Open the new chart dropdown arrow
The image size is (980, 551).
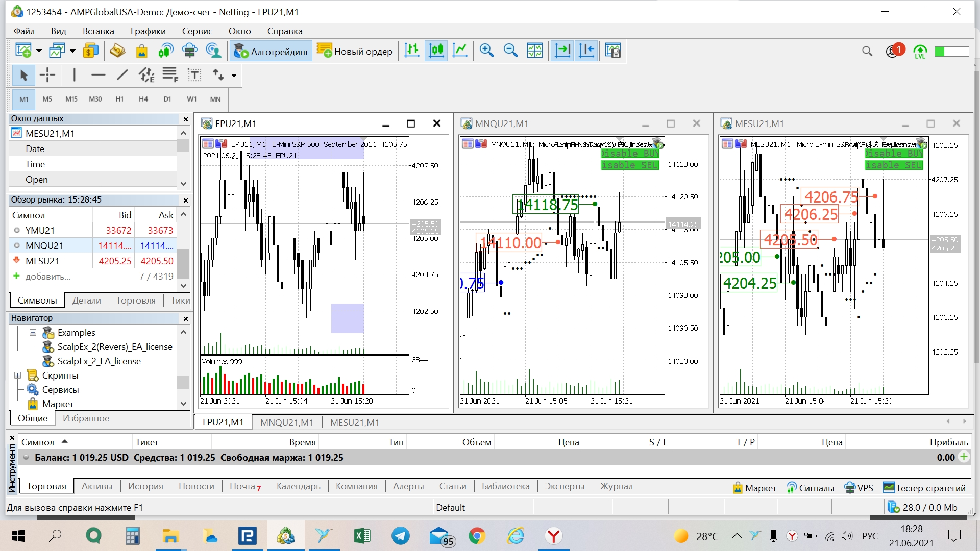(x=39, y=51)
